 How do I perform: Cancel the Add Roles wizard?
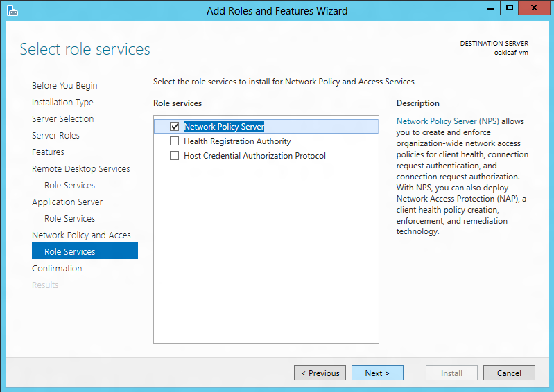pos(509,373)
